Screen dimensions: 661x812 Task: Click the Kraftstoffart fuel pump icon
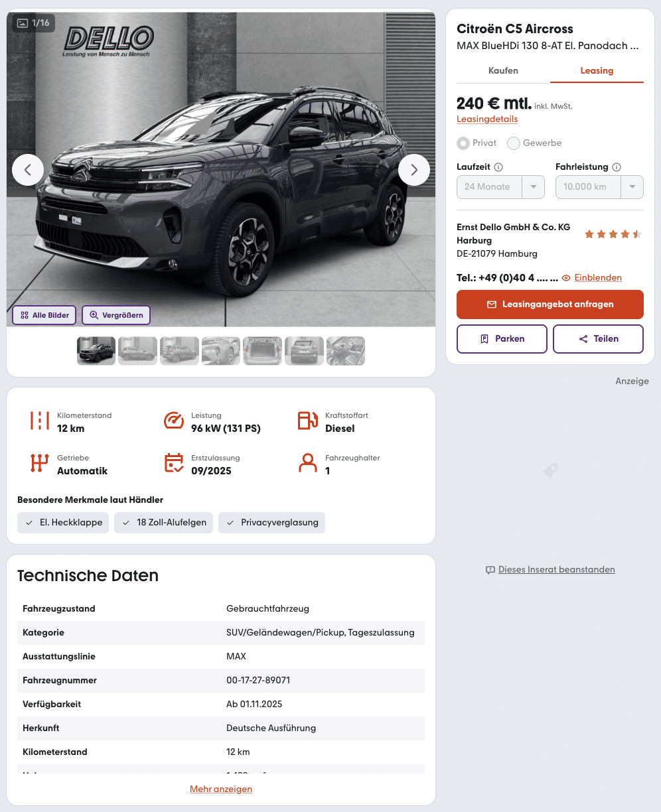[307, 421]
